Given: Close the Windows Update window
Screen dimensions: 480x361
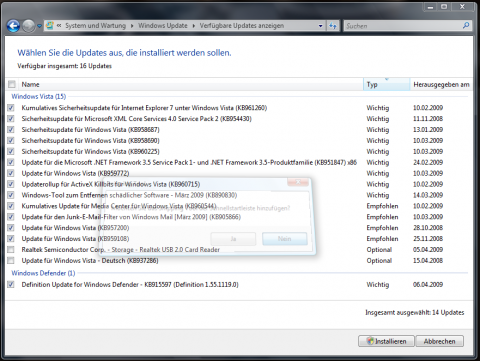Looking at the screenshot, I should click(x=462, y=7).
